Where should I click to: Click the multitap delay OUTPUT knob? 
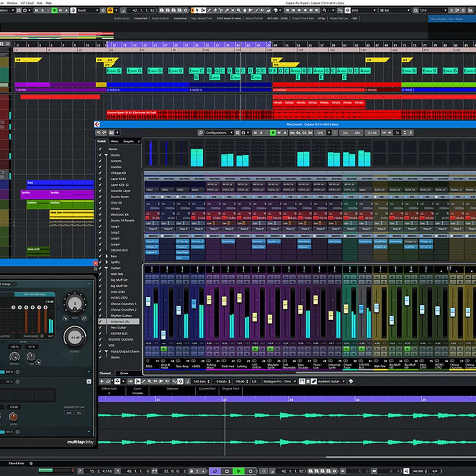point(75,337)
